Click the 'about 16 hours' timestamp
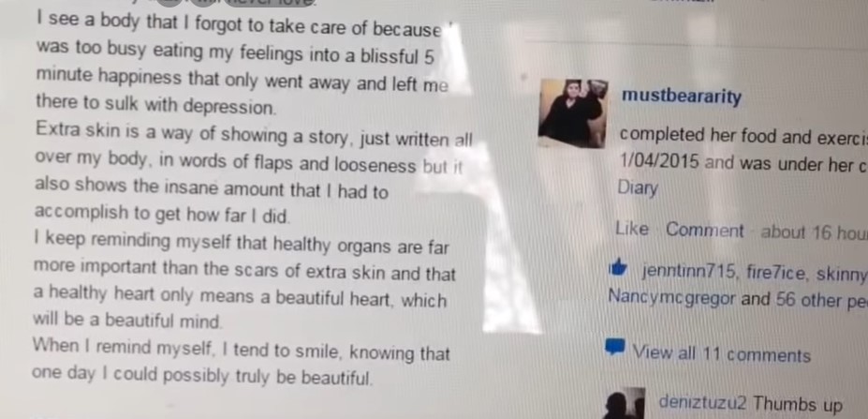 [815, 232]
